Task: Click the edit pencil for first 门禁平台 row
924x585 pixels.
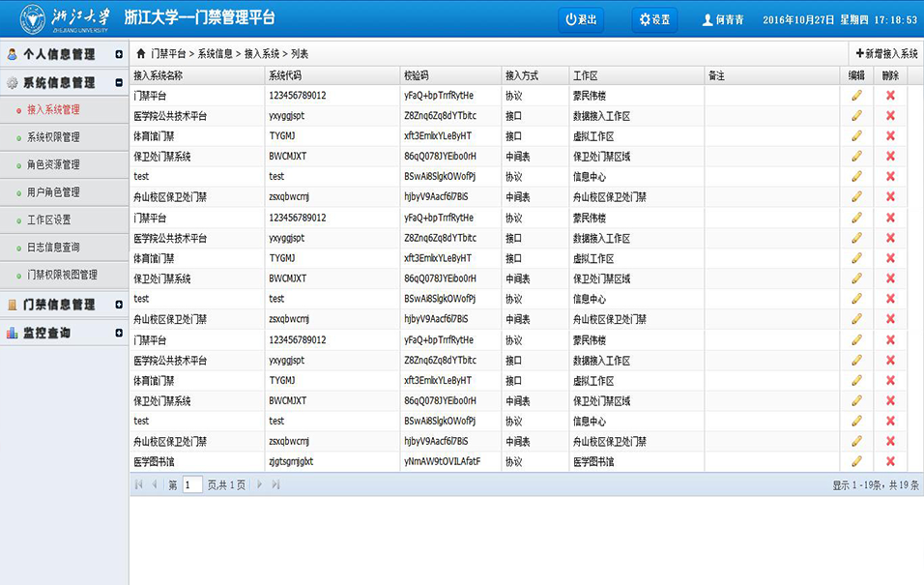Action: pos(856,95)
